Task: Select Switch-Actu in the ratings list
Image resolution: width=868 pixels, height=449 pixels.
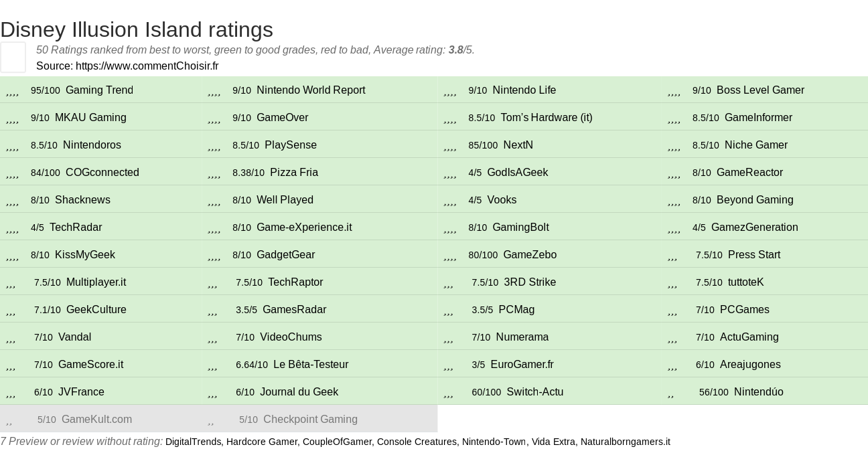Action: (x=535, y=392)
